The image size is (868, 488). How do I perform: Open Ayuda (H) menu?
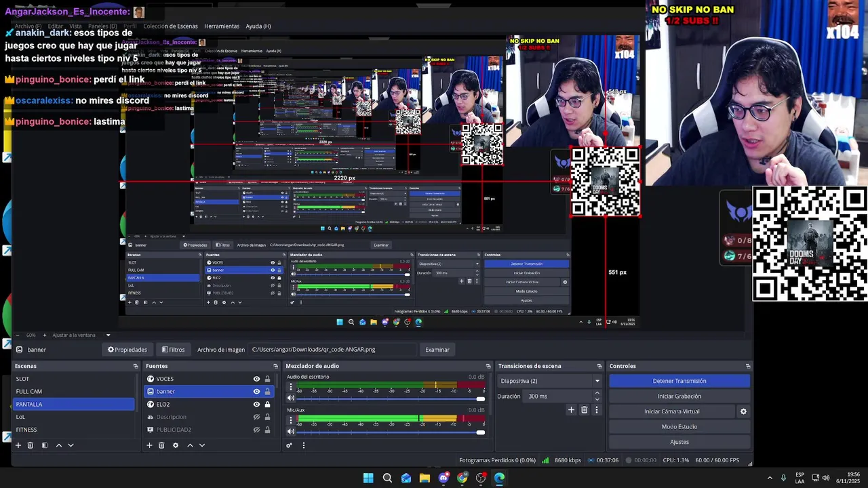pos(258,26)
